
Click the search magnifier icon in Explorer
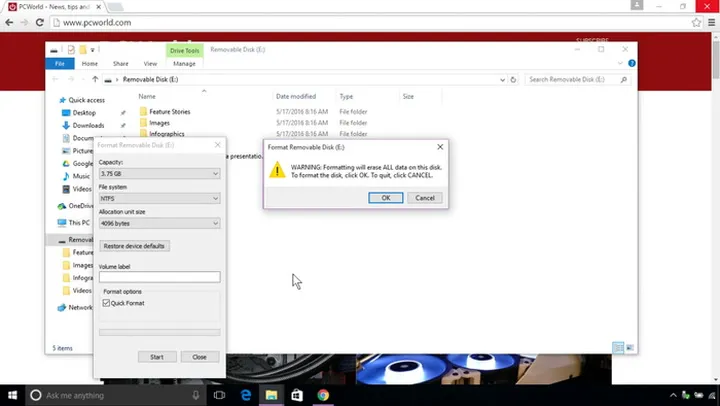(624, 79)
